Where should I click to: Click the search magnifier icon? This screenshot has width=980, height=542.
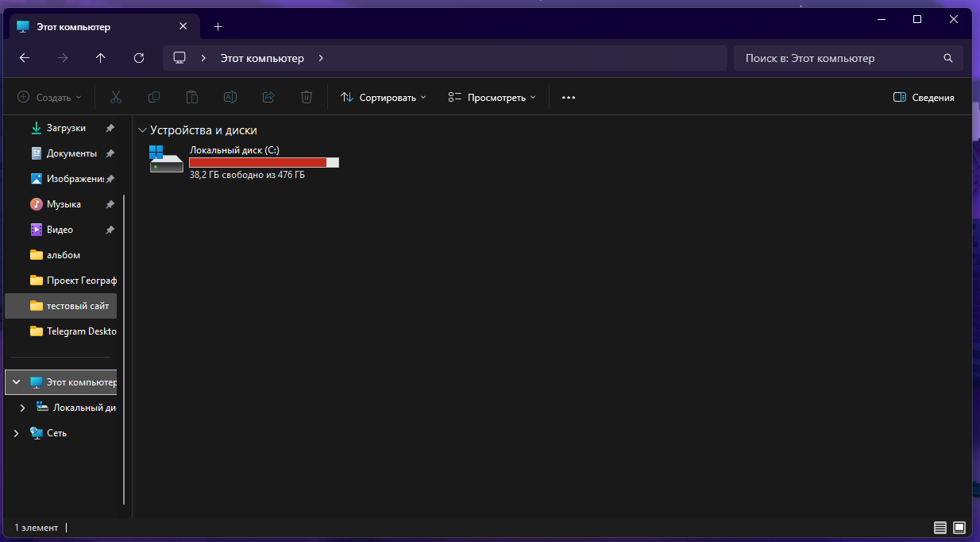point(947,58)
